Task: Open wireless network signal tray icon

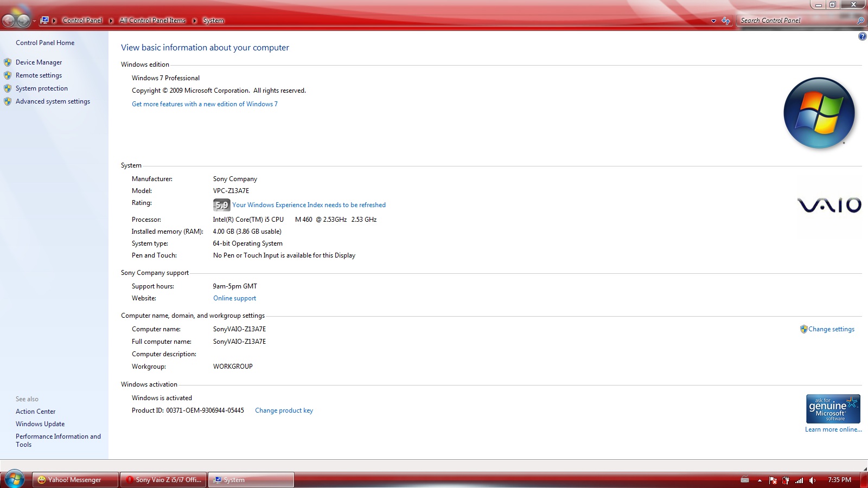Action: coord(799,480)
